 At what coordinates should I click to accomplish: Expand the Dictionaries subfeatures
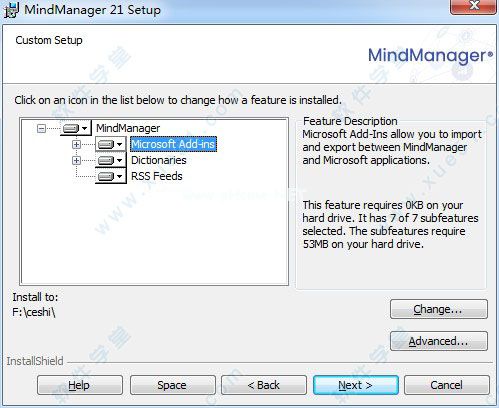tap(76, 160)
